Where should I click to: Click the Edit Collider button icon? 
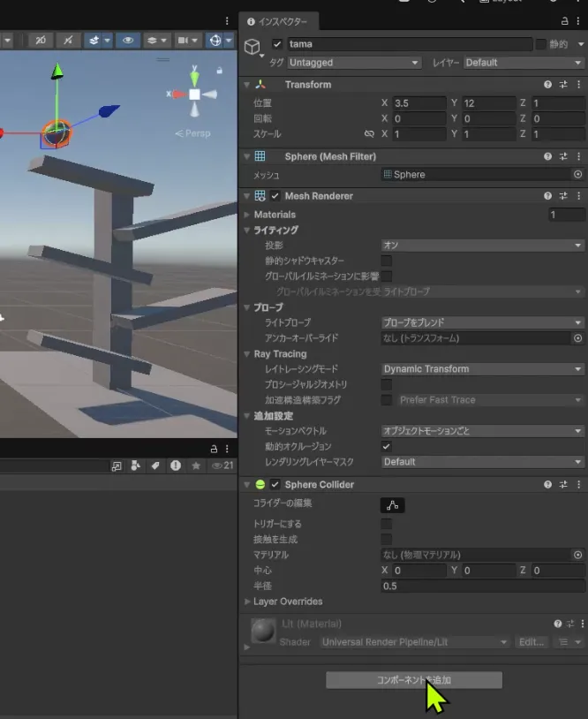pos(393,505)
